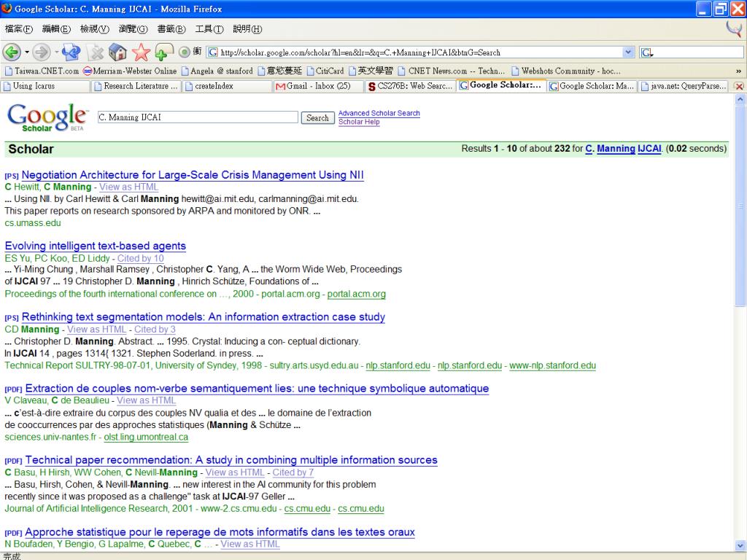This screenshot has height=560, width=747.
Task: Click the scrollbar up arrow
Action: [740, 99]
